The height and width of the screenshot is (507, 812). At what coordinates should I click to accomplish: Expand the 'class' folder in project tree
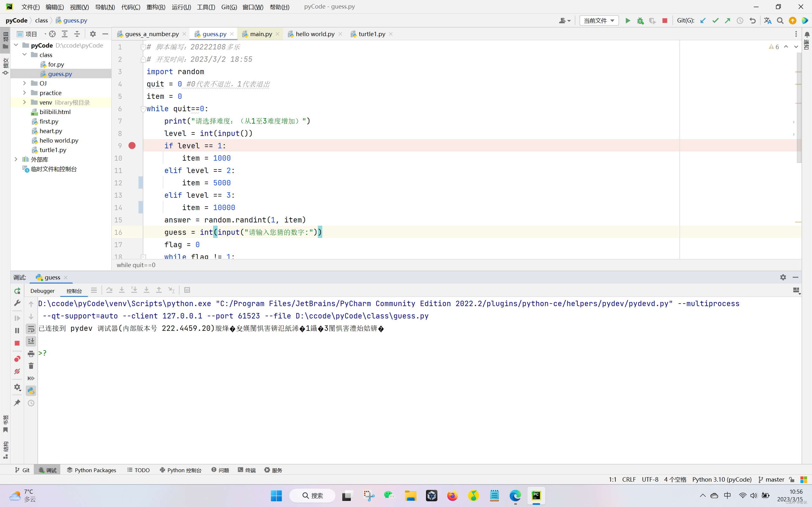tap(24, 54)
